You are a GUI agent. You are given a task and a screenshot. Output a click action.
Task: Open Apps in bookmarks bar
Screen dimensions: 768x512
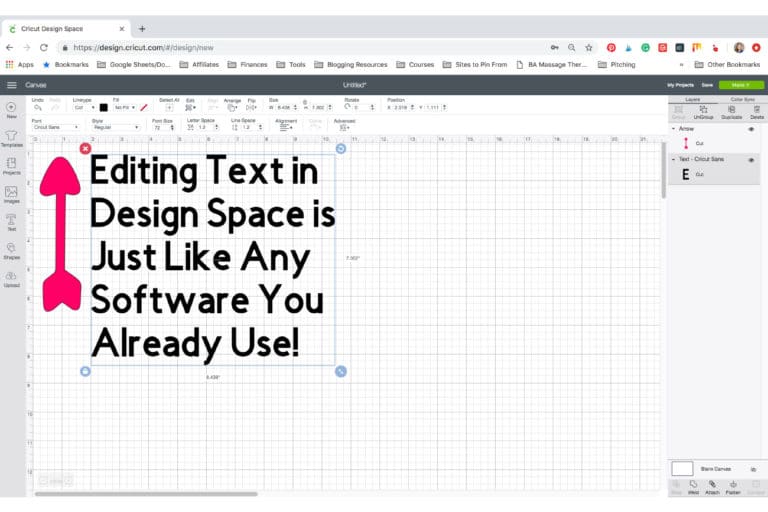20,65
